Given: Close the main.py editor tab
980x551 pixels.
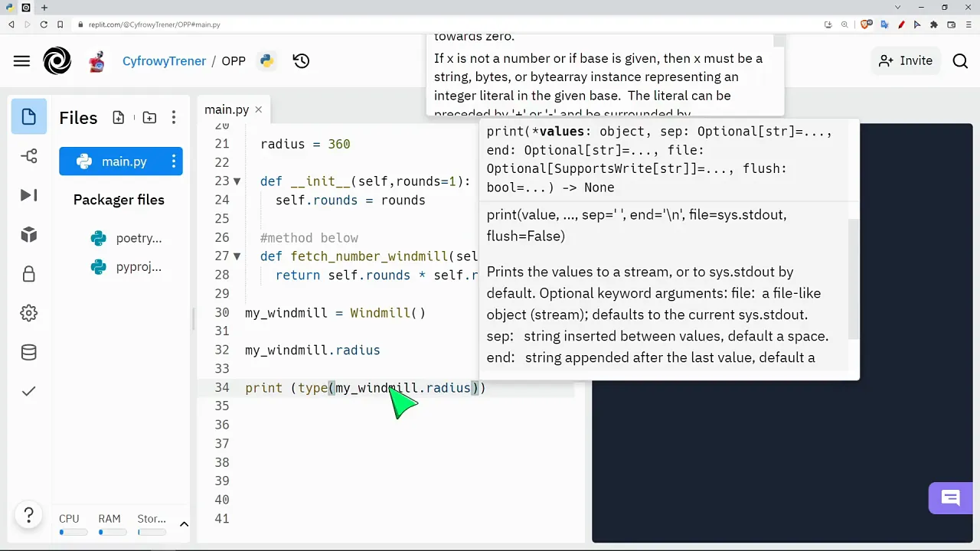Looking at the screenshot, I should pyautogui.click(x=258, y=109).
